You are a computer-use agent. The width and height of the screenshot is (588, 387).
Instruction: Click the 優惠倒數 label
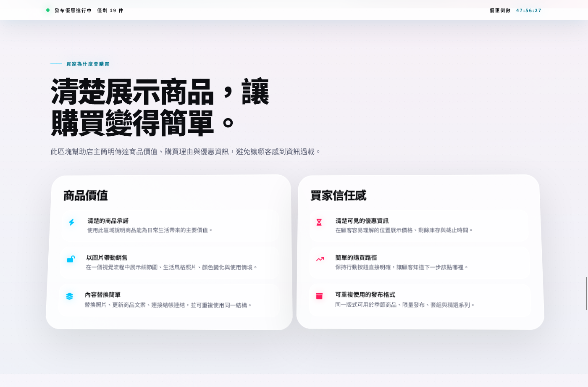(500, 11)
